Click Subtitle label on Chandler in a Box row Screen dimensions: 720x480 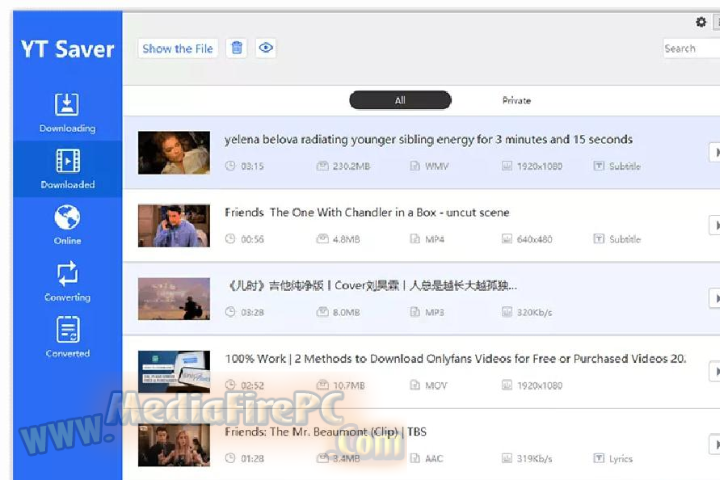point(624,239)
